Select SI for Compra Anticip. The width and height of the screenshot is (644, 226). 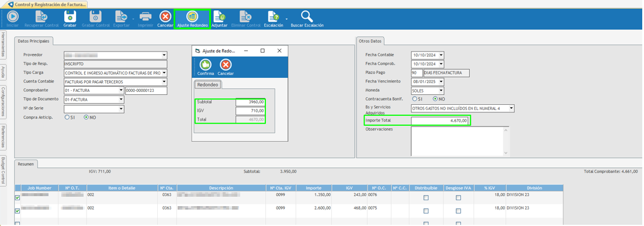67,117
